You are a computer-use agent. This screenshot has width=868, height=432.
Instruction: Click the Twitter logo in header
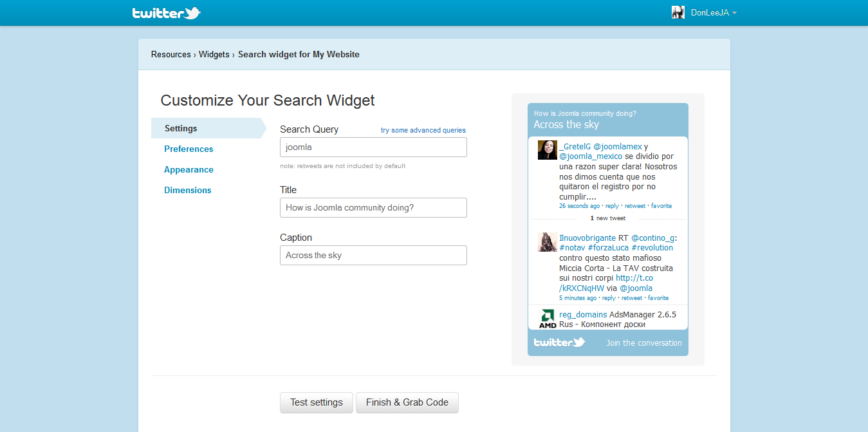point(166,13)
